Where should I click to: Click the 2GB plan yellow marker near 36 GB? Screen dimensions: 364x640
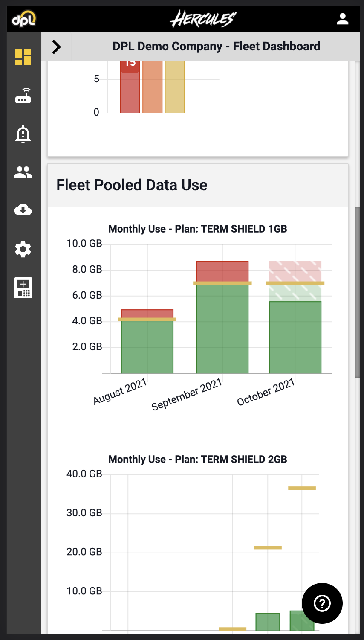tap(302, 488)
